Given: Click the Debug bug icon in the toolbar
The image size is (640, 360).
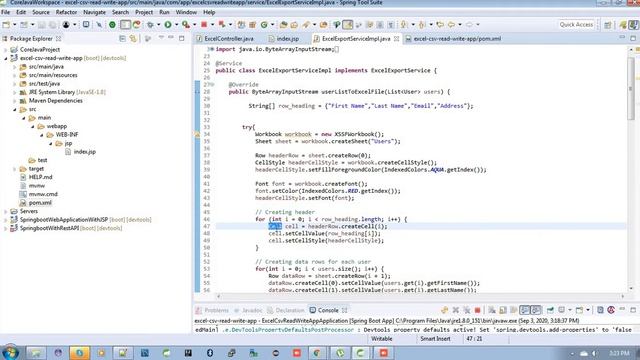Looking at the screenshot, I should [150, 24].
